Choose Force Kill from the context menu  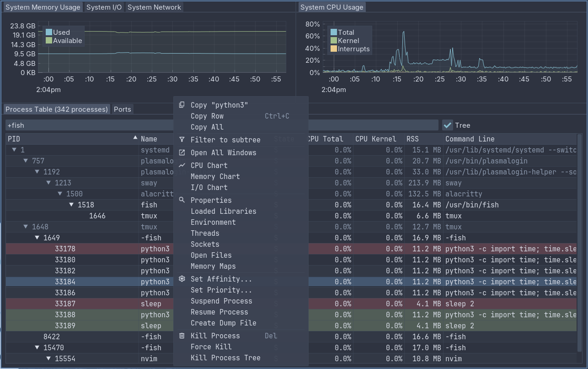point(211,347)
